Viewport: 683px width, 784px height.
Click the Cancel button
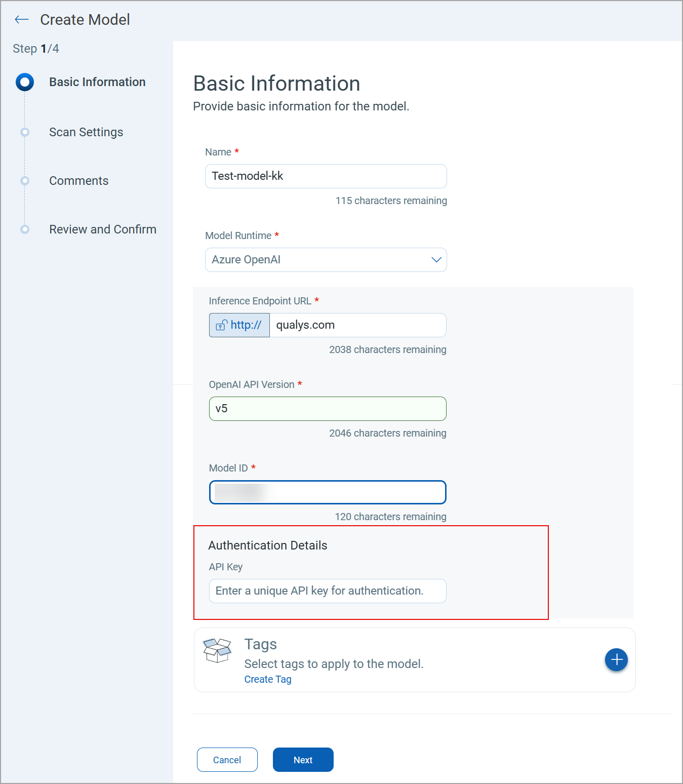pos(227,760)
